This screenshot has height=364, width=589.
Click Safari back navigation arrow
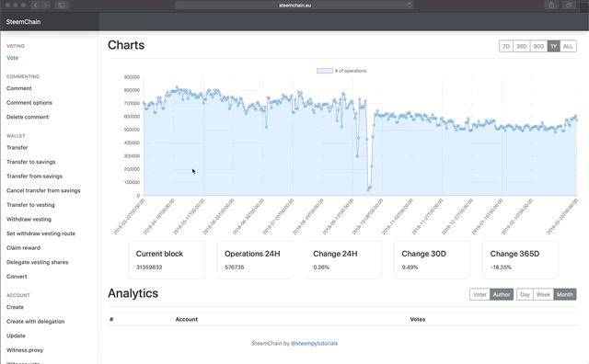point(36,6)
